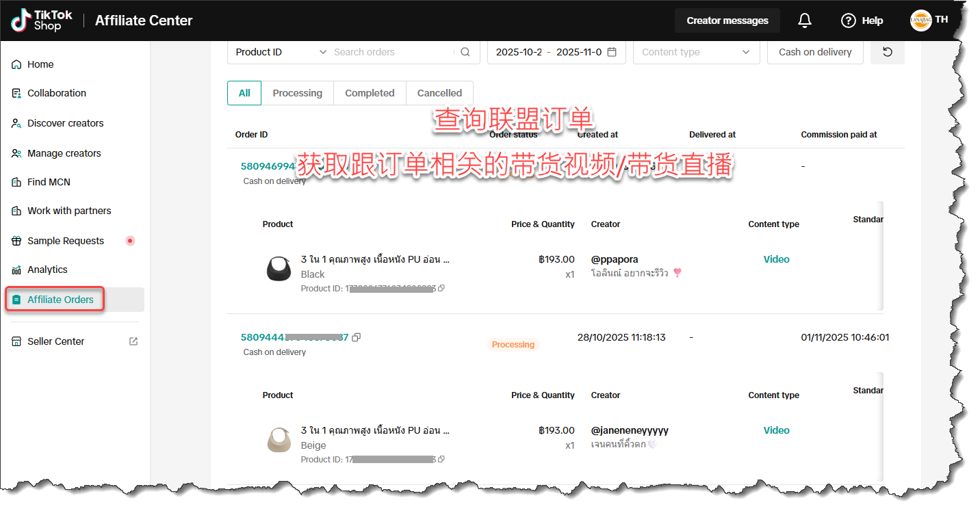Click the reset filters refresh icon
Image resolution: width=980 pixels, height=511 pixels.
tap(887, 52)
